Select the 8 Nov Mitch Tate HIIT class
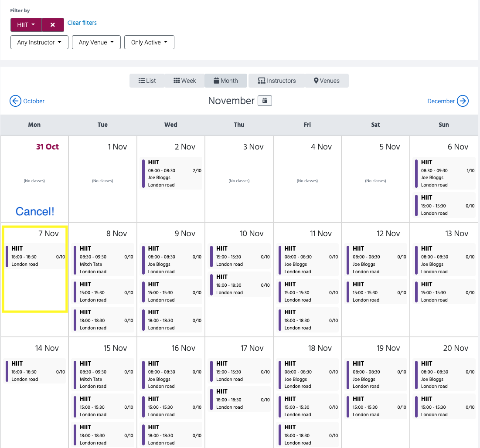The width and height of the screenshot is (480, 448). click(103, 260)
